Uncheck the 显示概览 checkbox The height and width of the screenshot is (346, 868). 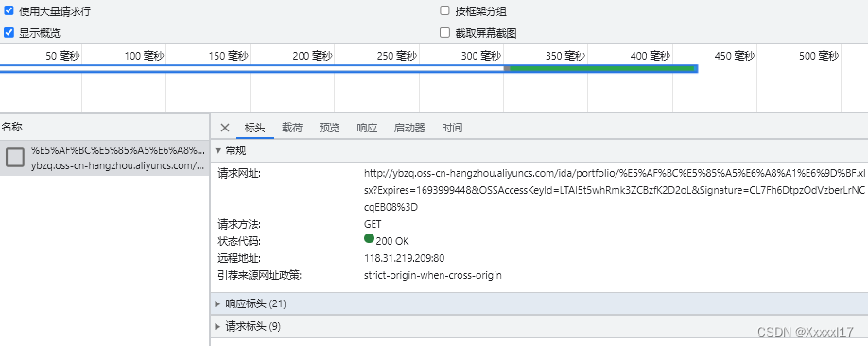pyautogui.click(x=9, y=32)
